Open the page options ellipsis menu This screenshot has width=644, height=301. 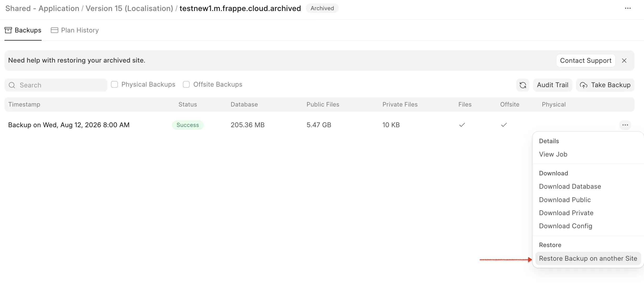tap(628, 8)
